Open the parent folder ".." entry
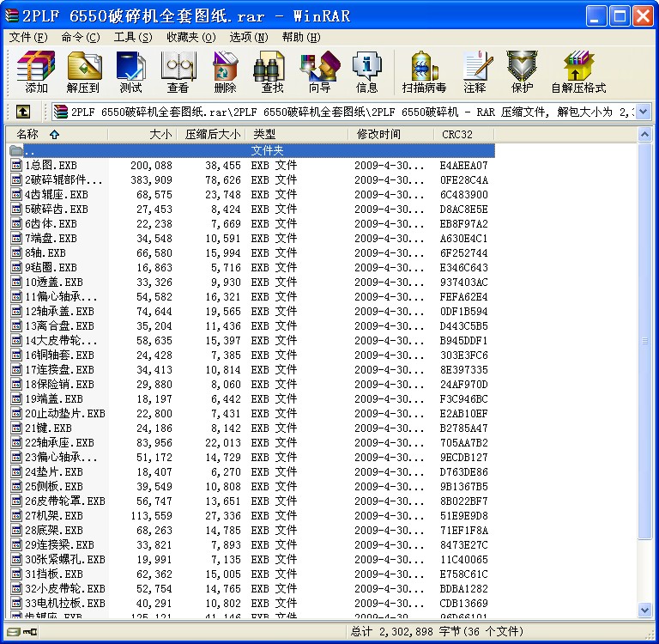Image resolution: width=659 pixels, height=644 pixels. click(x=31, y=151)
